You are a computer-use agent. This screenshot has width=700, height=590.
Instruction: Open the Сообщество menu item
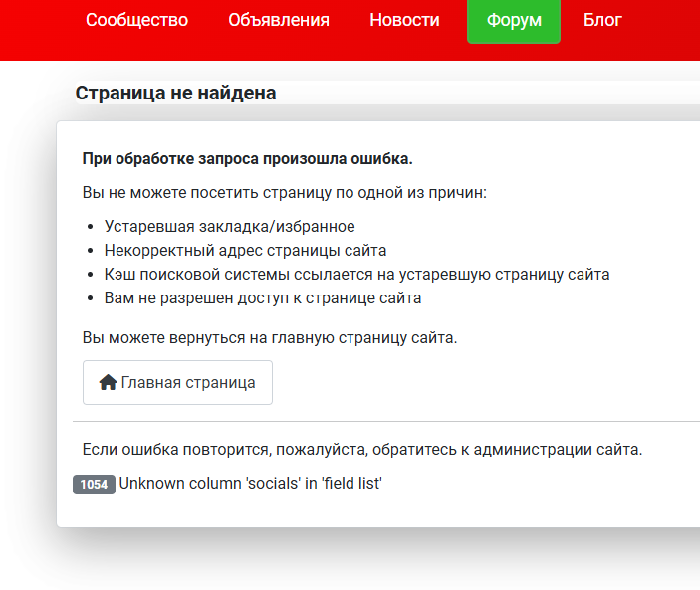pos(136,20)
